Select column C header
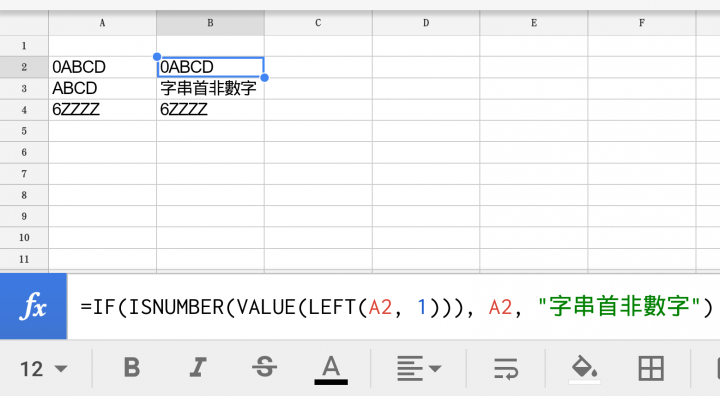 pos(318,23)
